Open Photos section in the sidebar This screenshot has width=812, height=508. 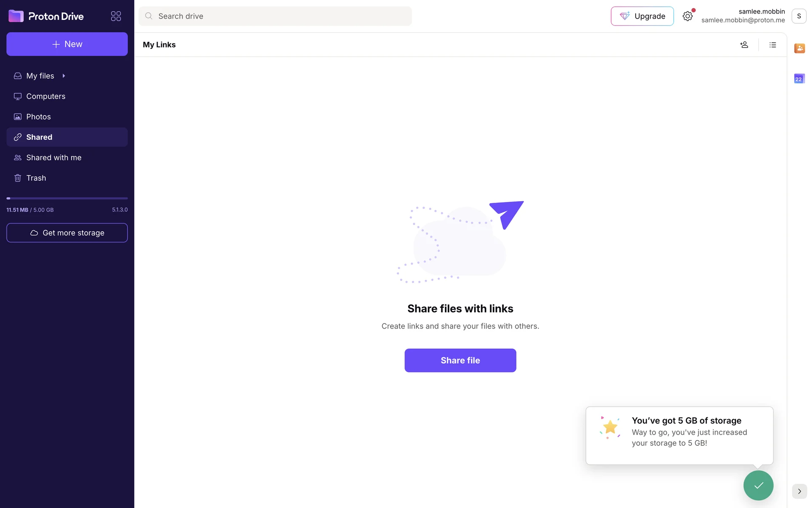[38, 117]
